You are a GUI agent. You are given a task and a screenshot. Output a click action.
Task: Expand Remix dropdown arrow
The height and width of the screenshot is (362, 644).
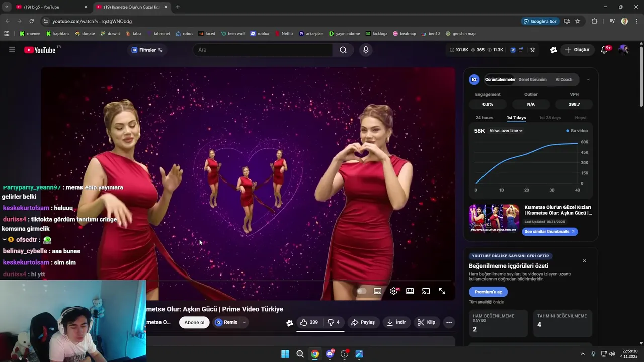[x=244, y=322]
